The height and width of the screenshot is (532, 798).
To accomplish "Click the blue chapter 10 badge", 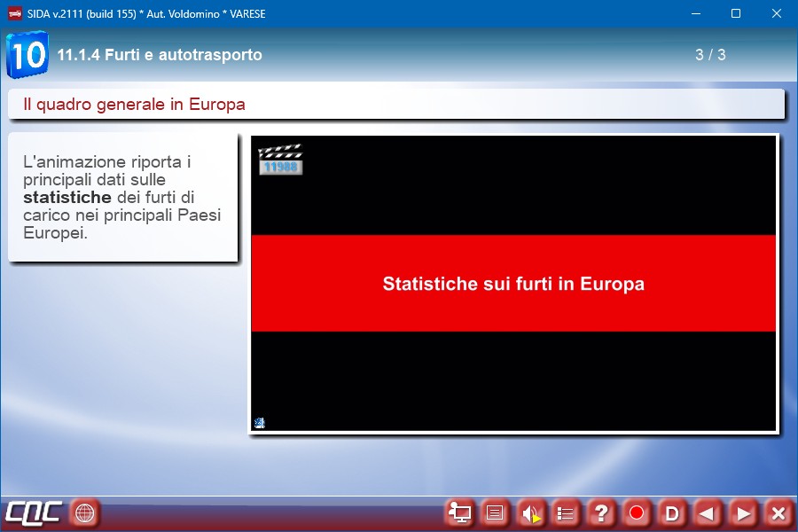I will point(27,55).
